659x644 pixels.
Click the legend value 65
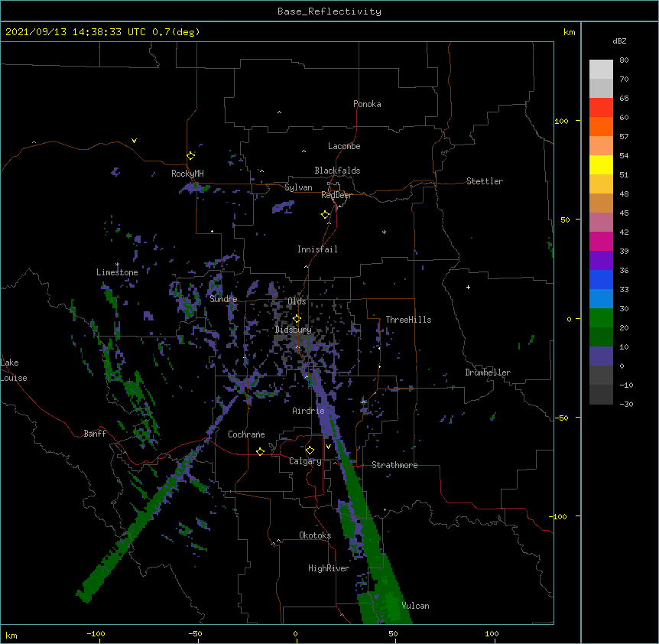(x=624, y=99)
